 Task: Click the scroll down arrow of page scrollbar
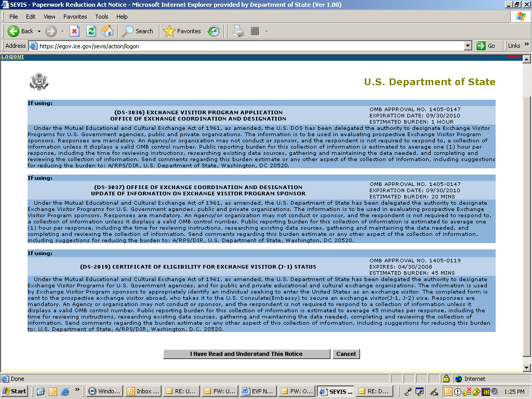527,367
